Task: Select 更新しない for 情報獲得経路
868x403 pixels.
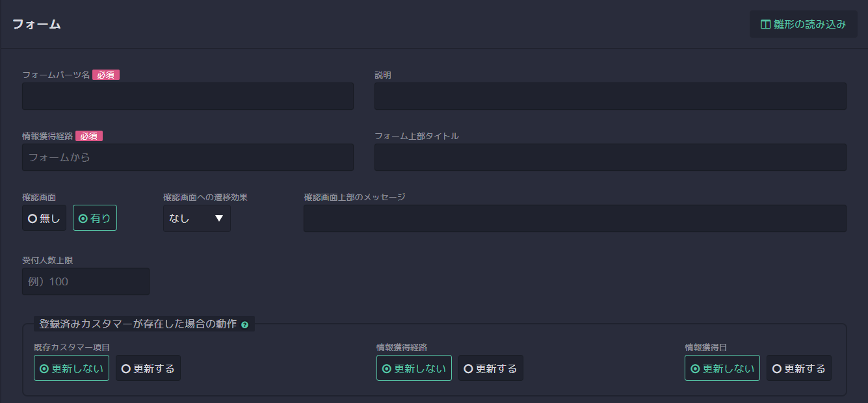Action: (414, 368)
